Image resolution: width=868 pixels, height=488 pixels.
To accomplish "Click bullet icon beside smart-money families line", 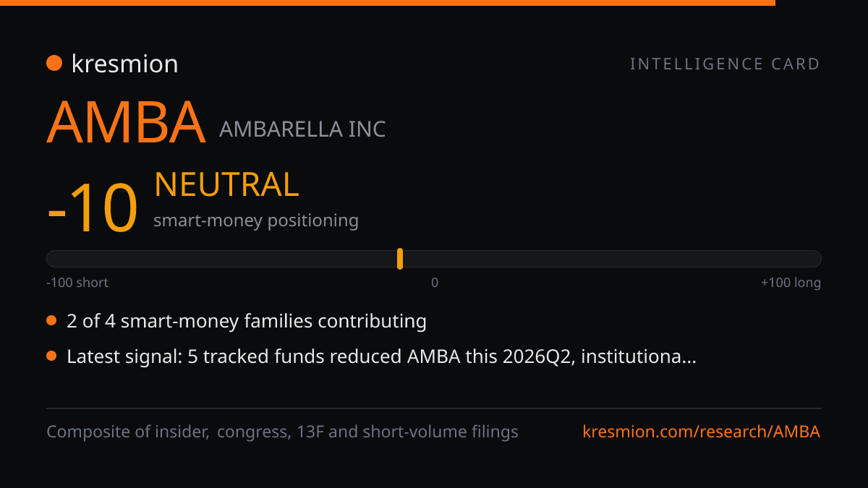I will [x=51, y=320].
